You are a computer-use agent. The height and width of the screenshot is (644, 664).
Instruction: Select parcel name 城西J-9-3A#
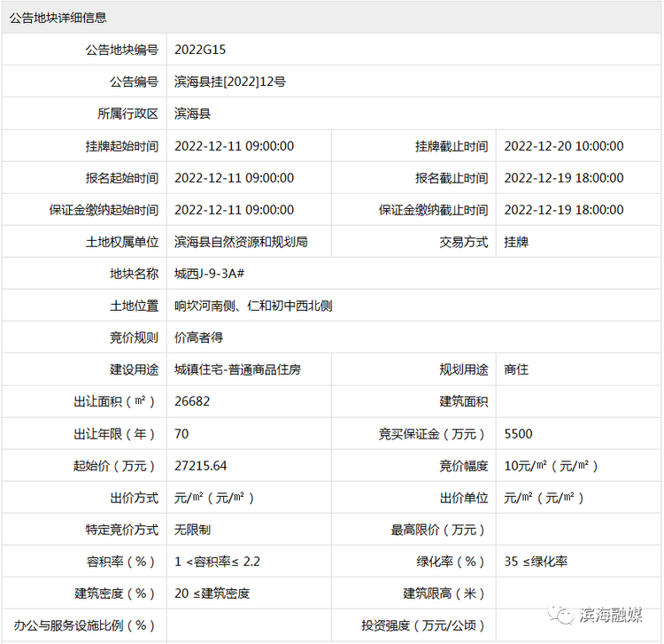(209, 274)
